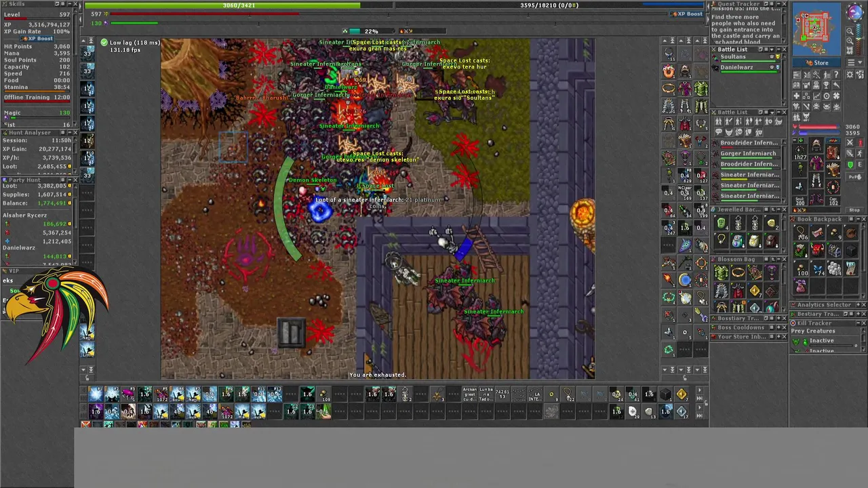Go up one level in Blossom Bag
This screenshot has height=488, width=868.
coord(773,260)
